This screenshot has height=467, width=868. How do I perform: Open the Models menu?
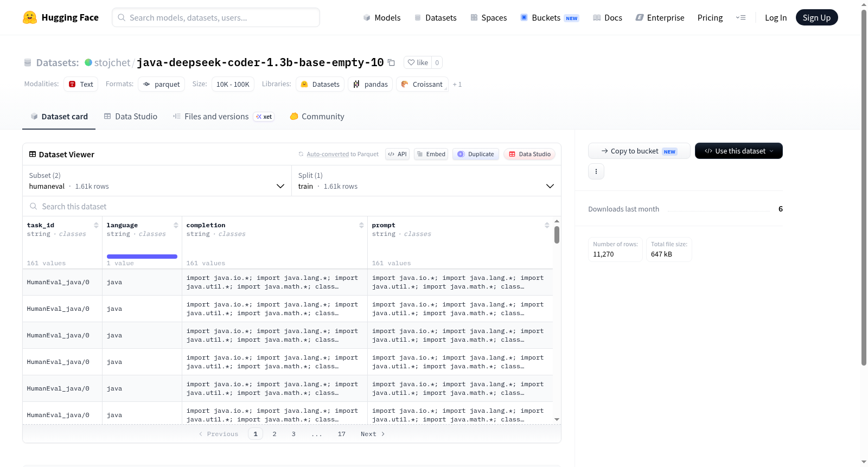[382, 17]
